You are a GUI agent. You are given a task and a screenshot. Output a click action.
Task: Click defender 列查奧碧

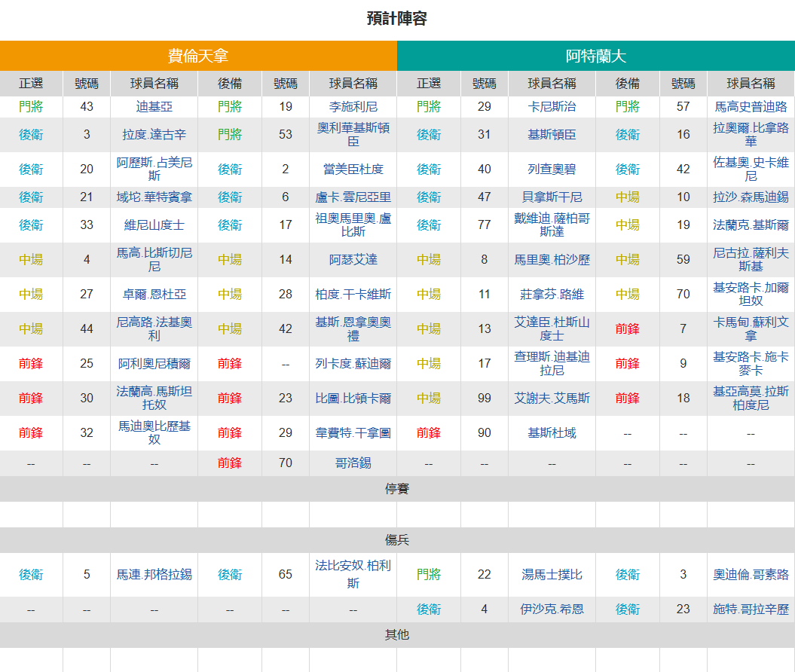(552, 170)
